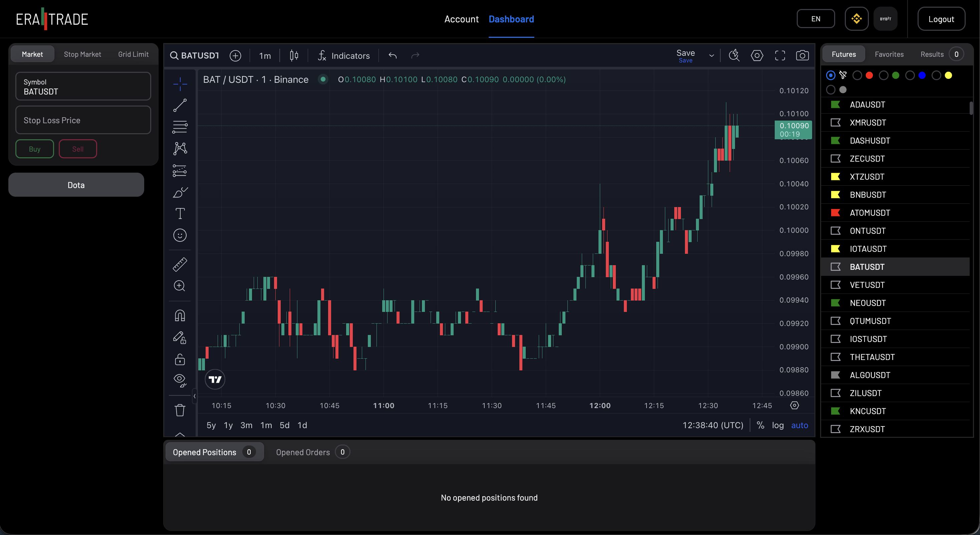Switch chart to fullscreen mode

780,55
